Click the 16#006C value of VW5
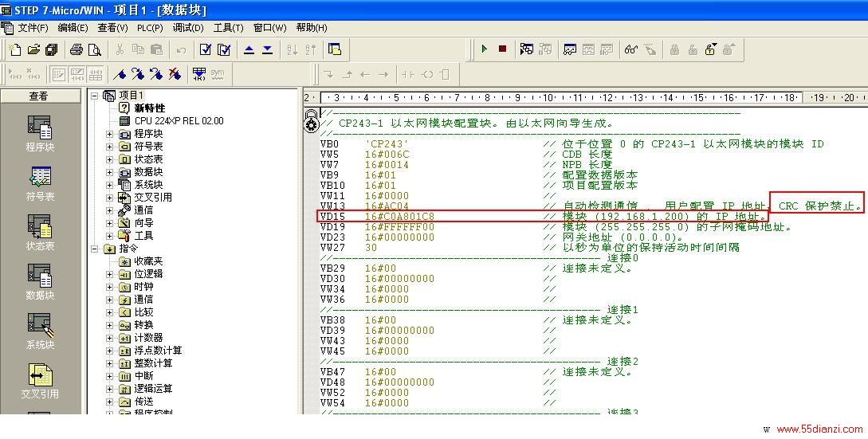Image resolution: width=868 pixels, height=439 pixels. tap(387, 155)
